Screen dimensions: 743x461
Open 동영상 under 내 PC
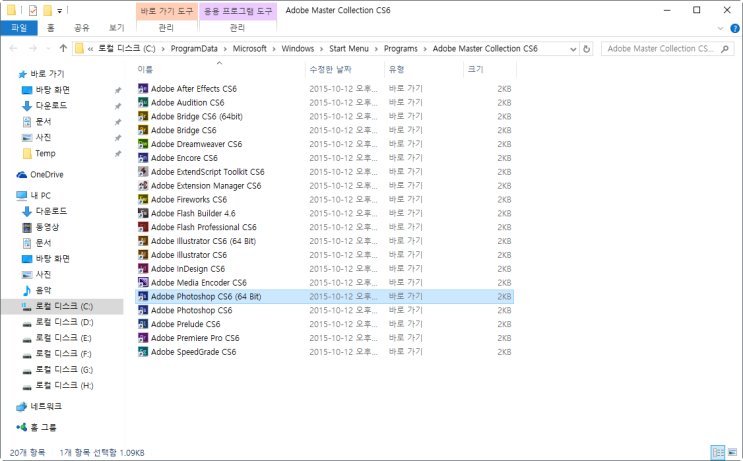[47, 227]
